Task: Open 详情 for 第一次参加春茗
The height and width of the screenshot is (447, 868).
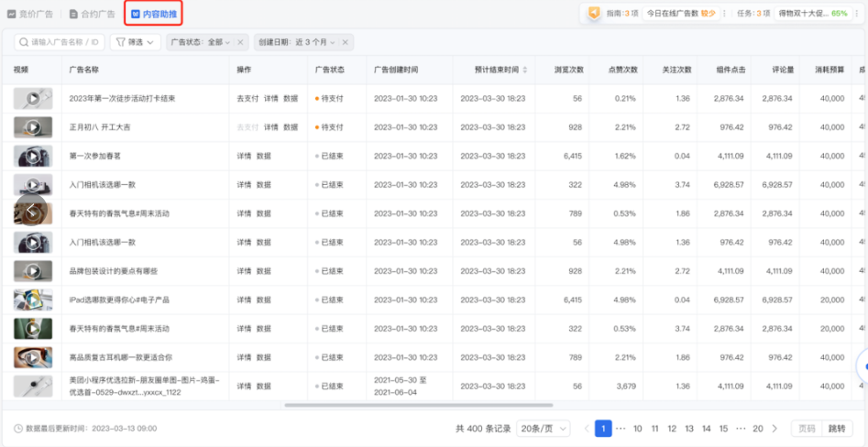Action: pos(244,156)
